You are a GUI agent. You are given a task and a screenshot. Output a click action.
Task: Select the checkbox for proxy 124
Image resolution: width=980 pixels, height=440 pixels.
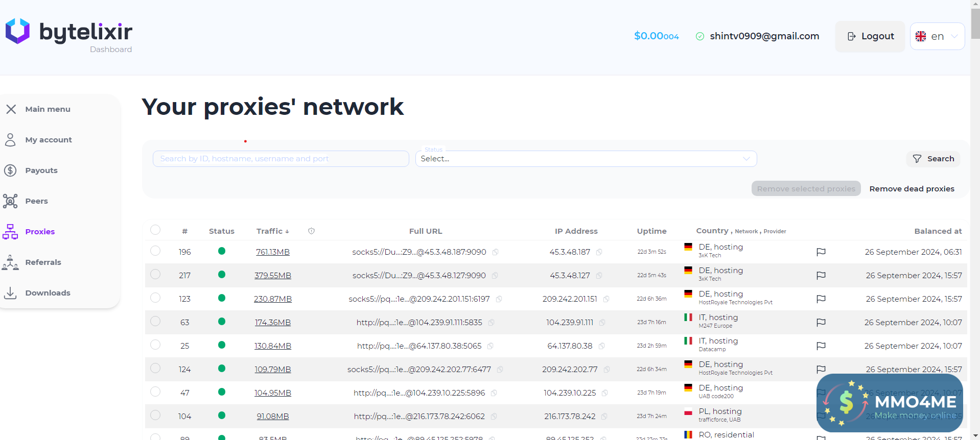click(x=155, y=368)
